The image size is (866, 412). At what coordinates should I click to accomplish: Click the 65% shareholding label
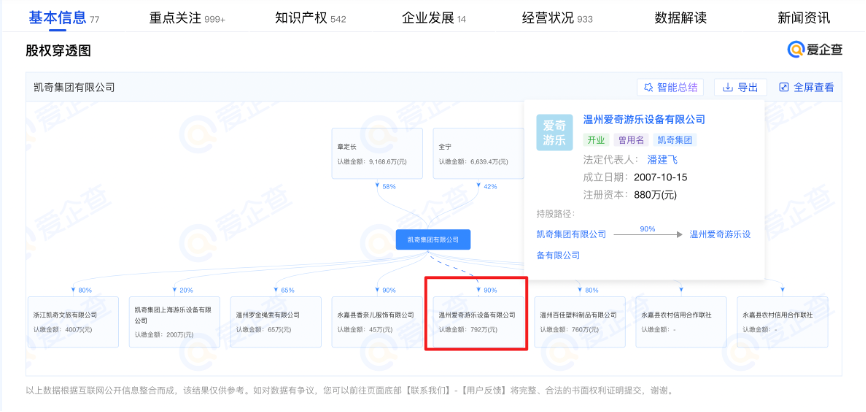point(288,290)
